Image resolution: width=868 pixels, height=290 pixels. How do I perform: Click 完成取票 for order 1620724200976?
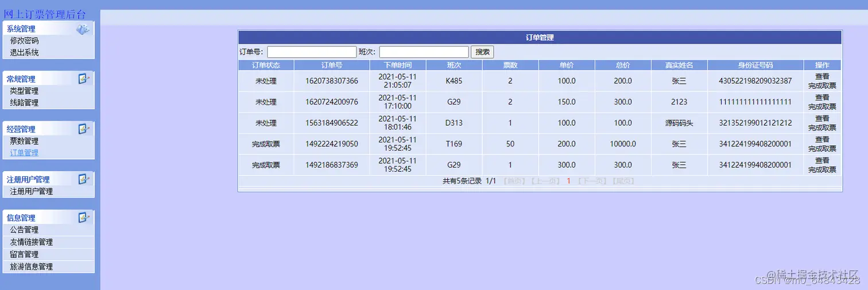(822, 107)
